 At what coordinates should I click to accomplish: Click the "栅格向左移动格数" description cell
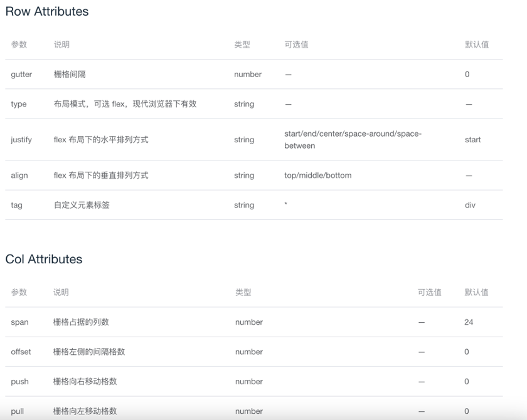tap(85, 411)
